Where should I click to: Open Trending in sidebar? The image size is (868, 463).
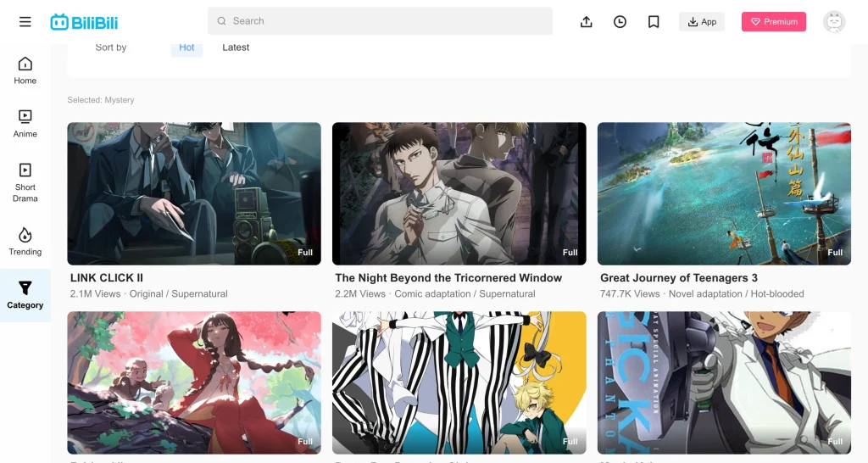point(25,242)
